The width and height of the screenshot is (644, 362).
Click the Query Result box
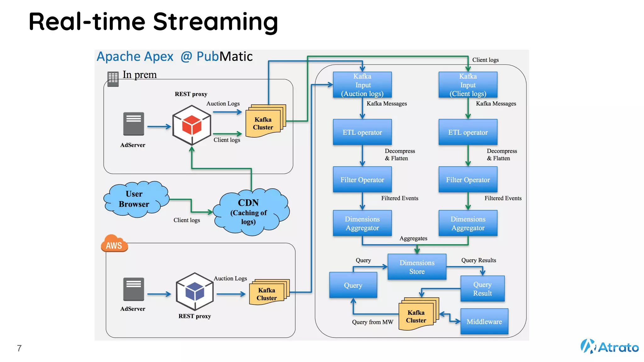pyautogui.click(x=482, y=288)
